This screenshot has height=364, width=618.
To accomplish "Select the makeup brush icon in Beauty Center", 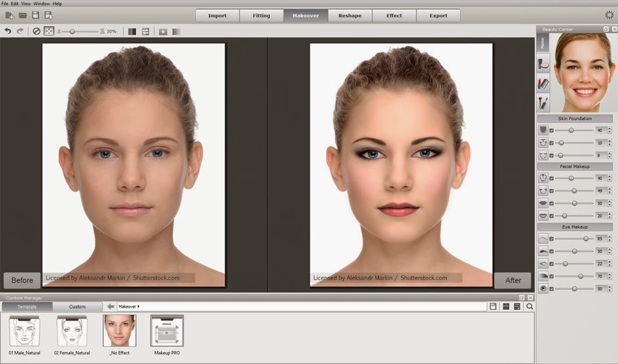I will [x=543, y=102].
